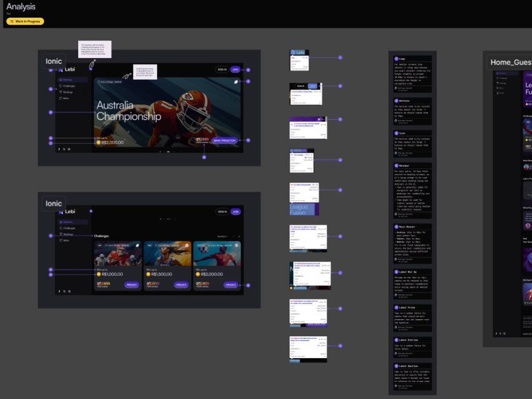Open the inspector snapshot showing SIGN IN and JOIN
The image size is (532, 399).
(306, 94)
